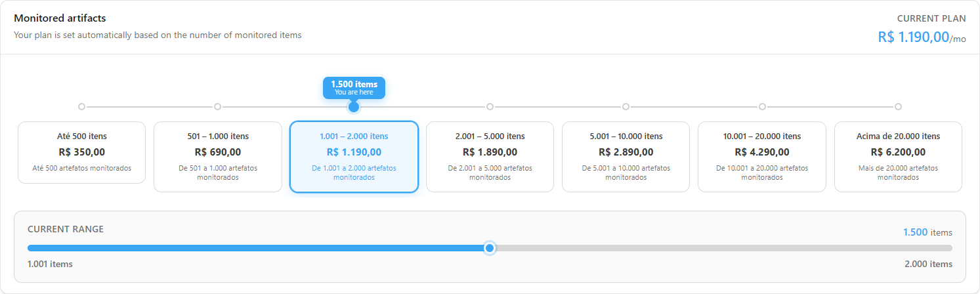Click timeline dot above 2.001 – 5.000 card
Viewport: 980px width, 294px height.
[490, 106]
